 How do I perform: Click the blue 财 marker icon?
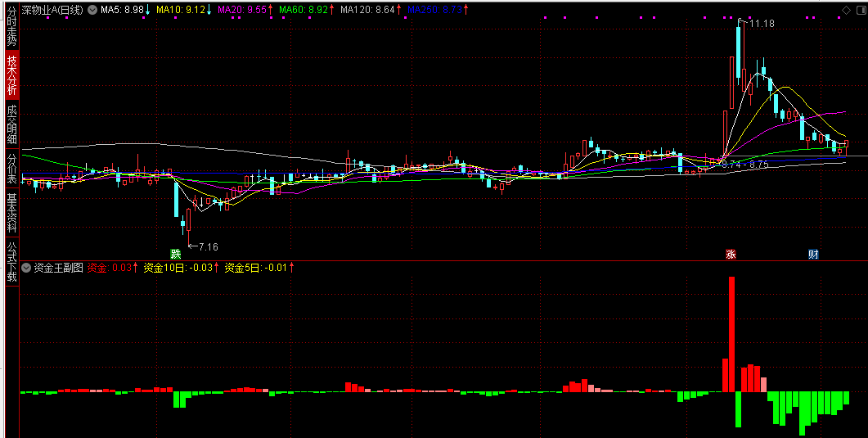point(812,254)
